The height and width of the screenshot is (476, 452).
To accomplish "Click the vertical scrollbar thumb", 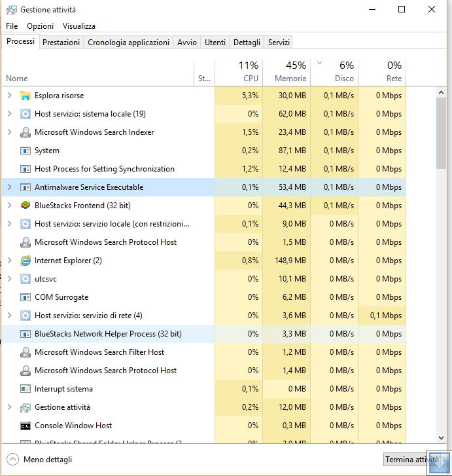I will coord(442,133).
